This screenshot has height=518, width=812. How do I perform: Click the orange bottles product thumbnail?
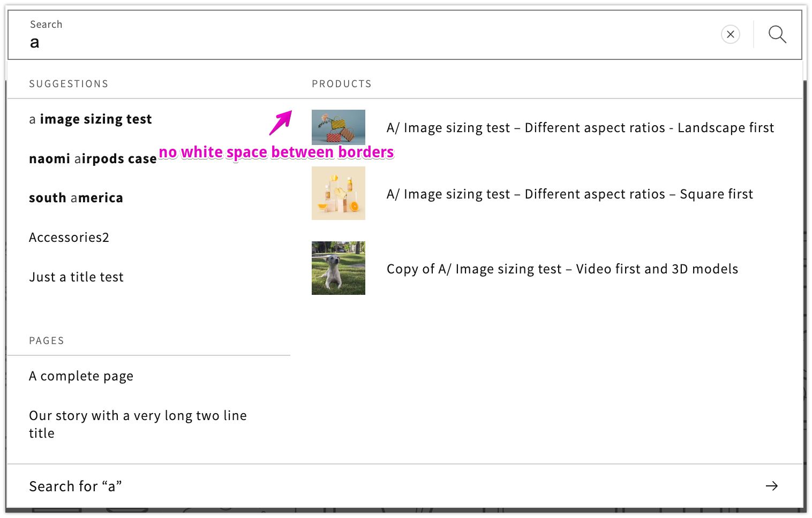point(339,193)
